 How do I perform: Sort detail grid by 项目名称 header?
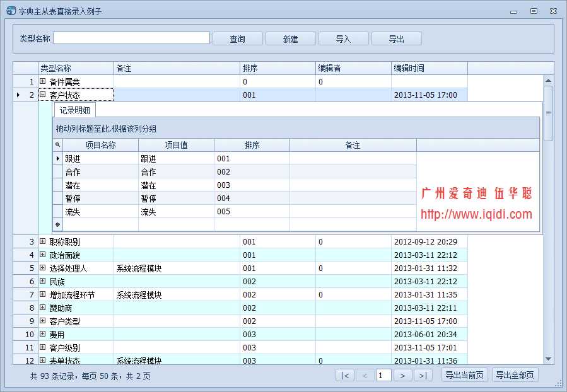(100, 145)
